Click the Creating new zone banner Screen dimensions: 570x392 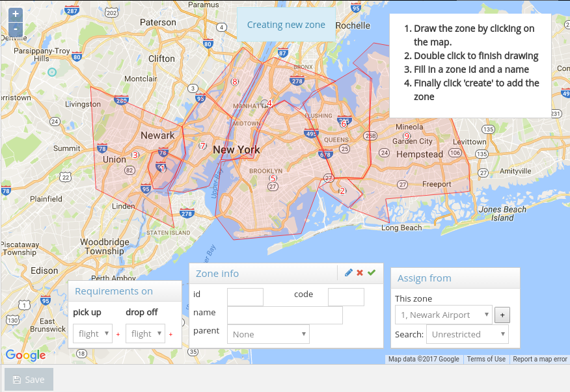[x=286, y=25]
